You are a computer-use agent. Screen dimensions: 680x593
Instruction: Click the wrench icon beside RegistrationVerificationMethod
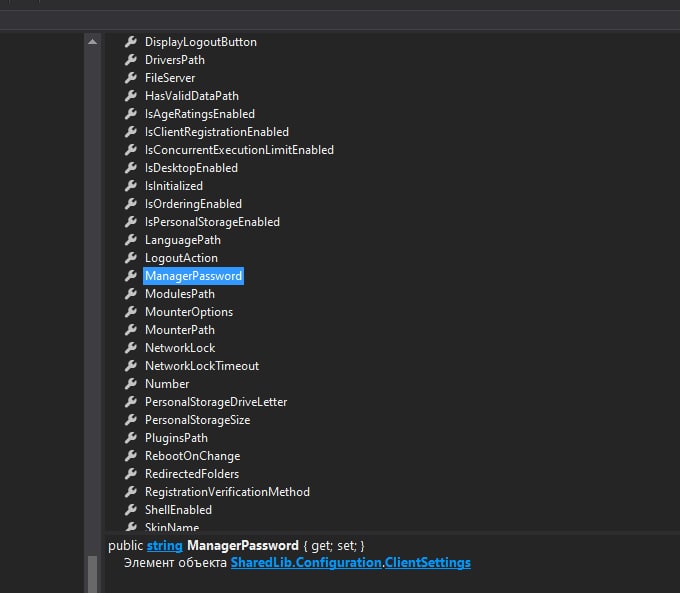(131, 492)
